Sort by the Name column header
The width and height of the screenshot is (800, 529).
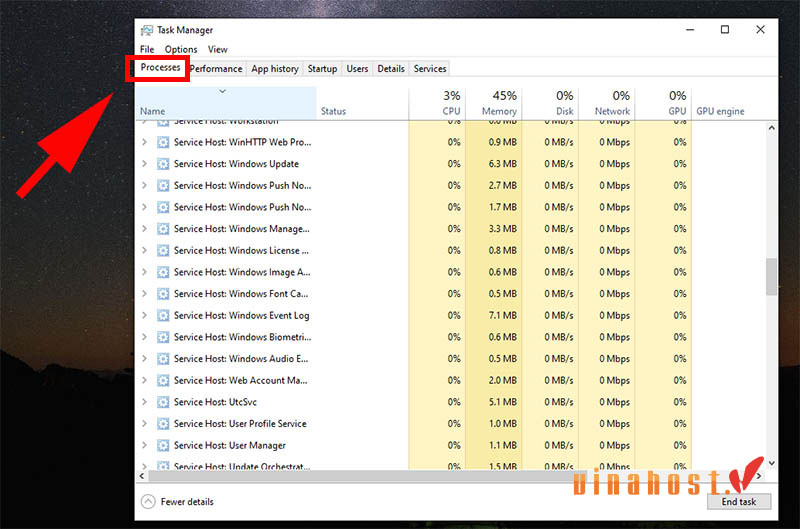226,104
